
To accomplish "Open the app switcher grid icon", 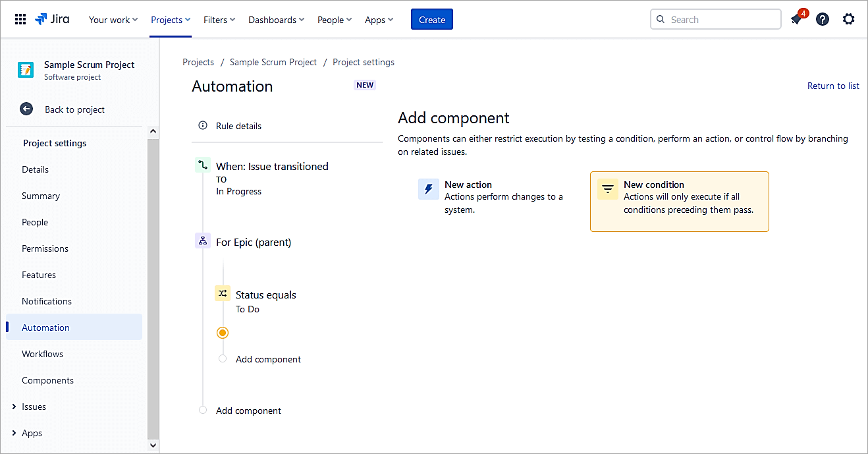I will click(20, 19).
